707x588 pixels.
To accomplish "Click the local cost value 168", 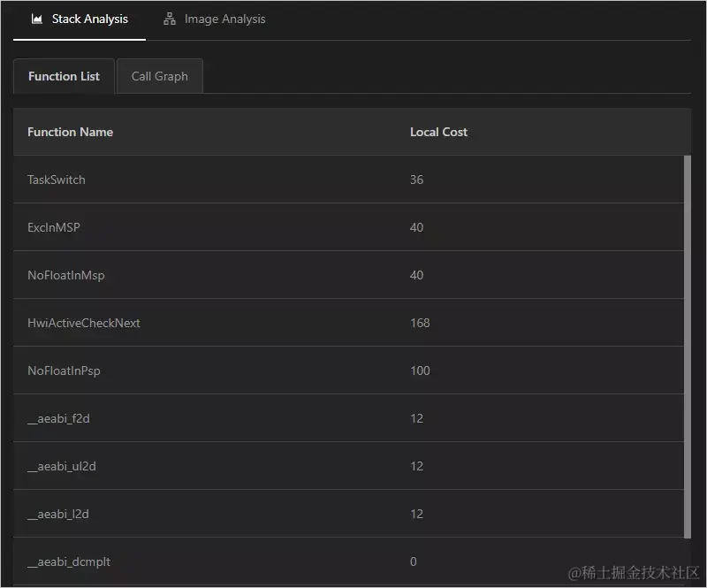I will (x=420, y=323).
